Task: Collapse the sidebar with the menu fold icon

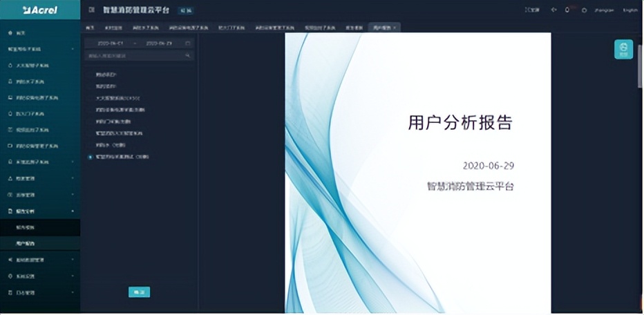Action: pos(92,10)
